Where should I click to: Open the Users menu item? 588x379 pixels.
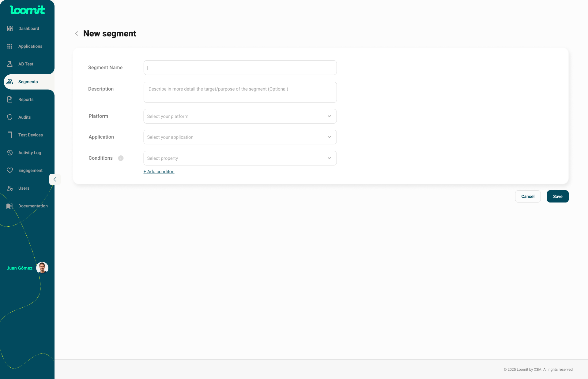pos(24,188)
